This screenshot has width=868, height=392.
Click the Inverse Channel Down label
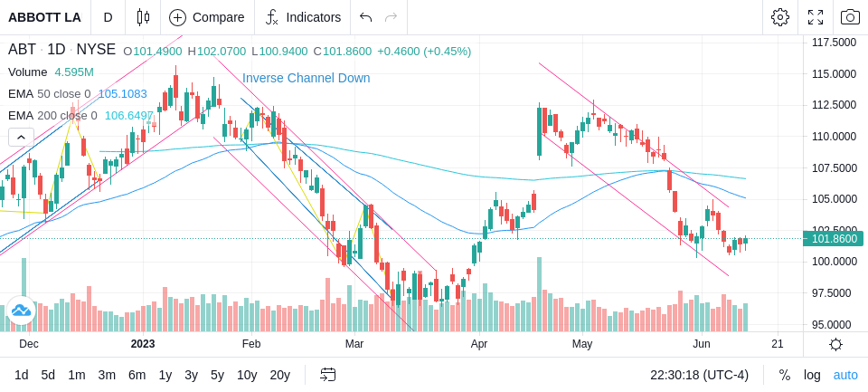coord(307,78)
